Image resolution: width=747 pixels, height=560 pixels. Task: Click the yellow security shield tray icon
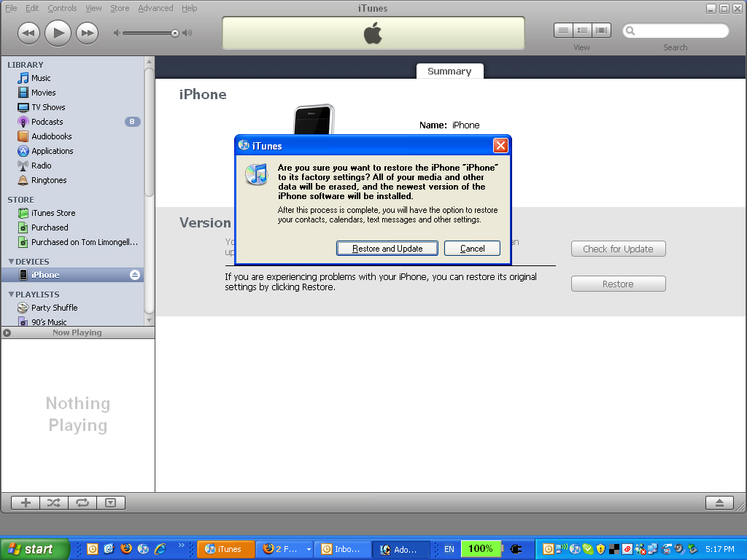coord(600,549)
